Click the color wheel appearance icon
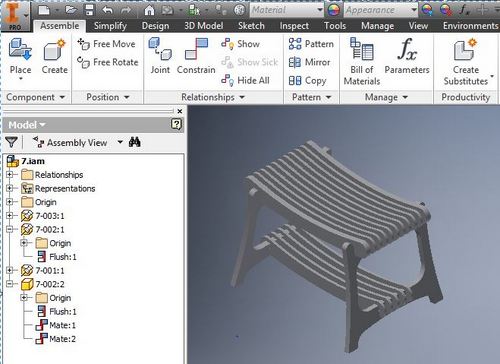500x364 pixels. [x=333, y=10]
